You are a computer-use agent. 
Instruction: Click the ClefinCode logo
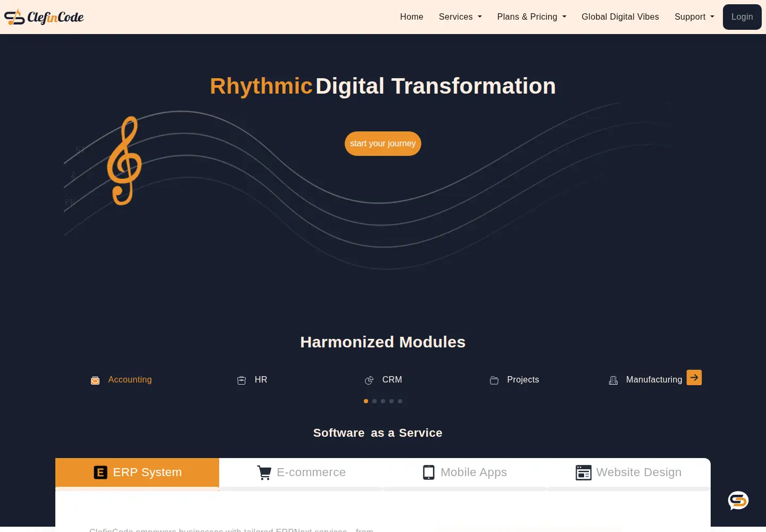(x=44, y=17)
